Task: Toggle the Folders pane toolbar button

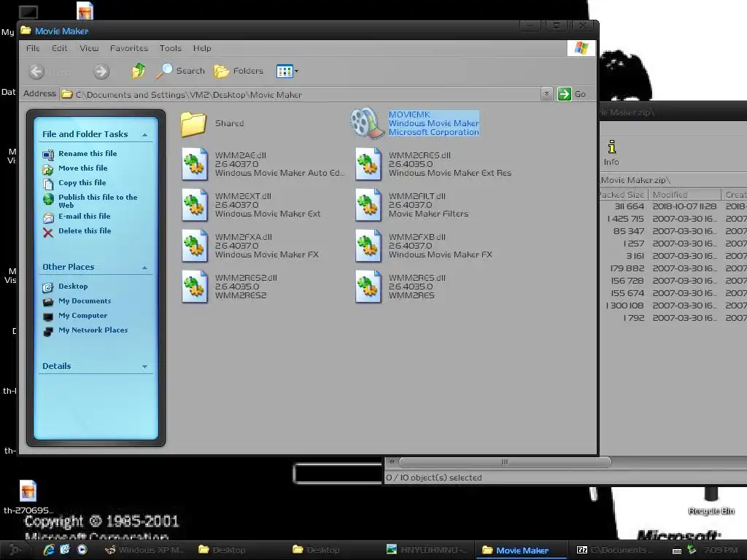Action: click(239, 71)
